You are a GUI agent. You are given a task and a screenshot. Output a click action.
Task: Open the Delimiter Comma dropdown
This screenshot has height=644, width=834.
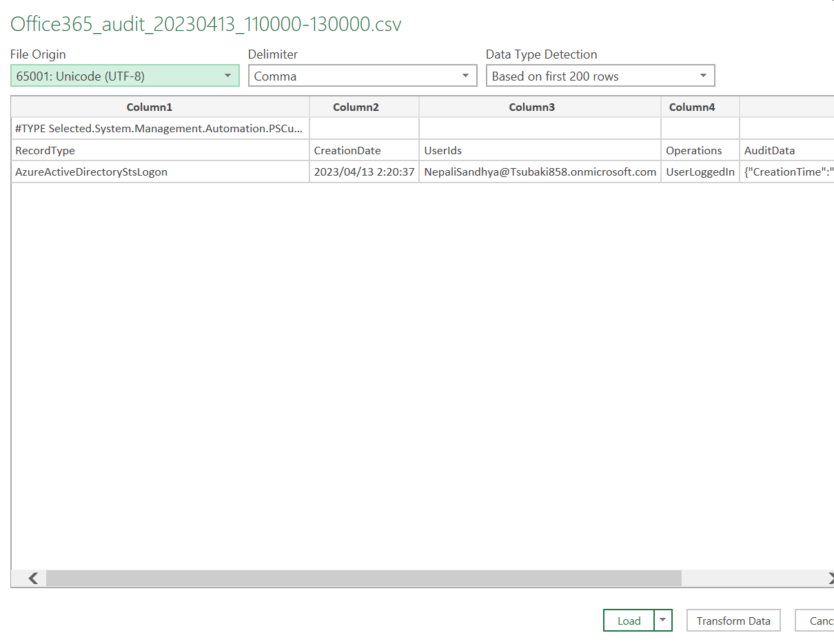(x=363, y=76)
